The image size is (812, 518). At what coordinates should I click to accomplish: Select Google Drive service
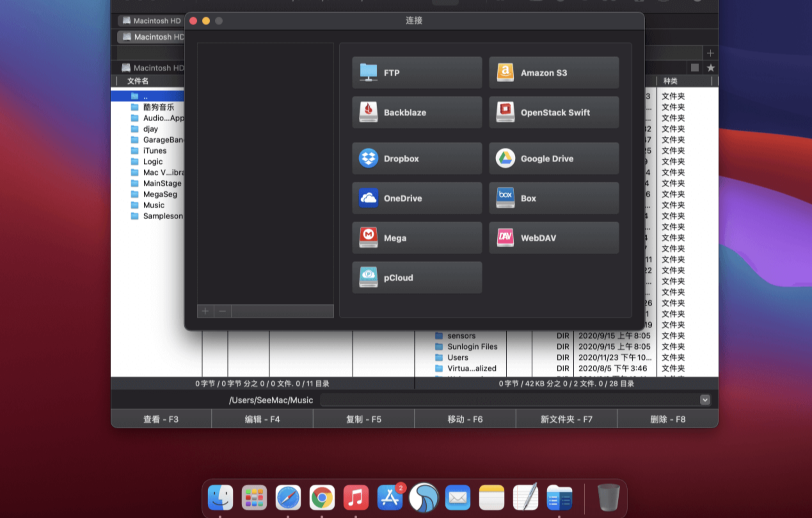coord(553,158)
